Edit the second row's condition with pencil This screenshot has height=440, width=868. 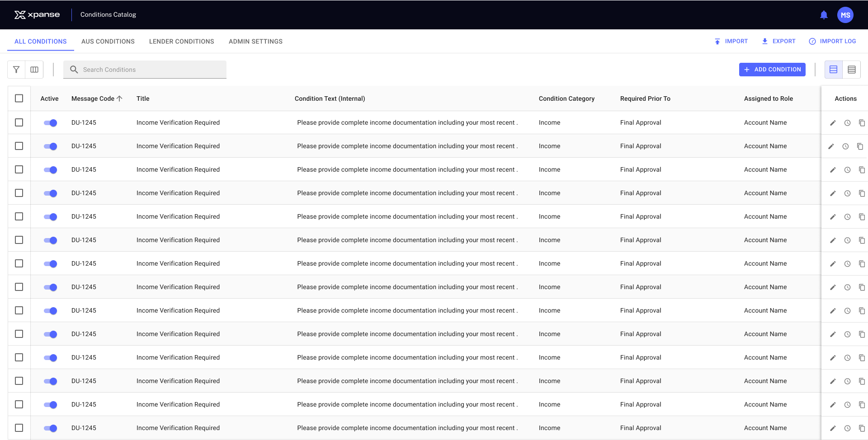[831, 146]
